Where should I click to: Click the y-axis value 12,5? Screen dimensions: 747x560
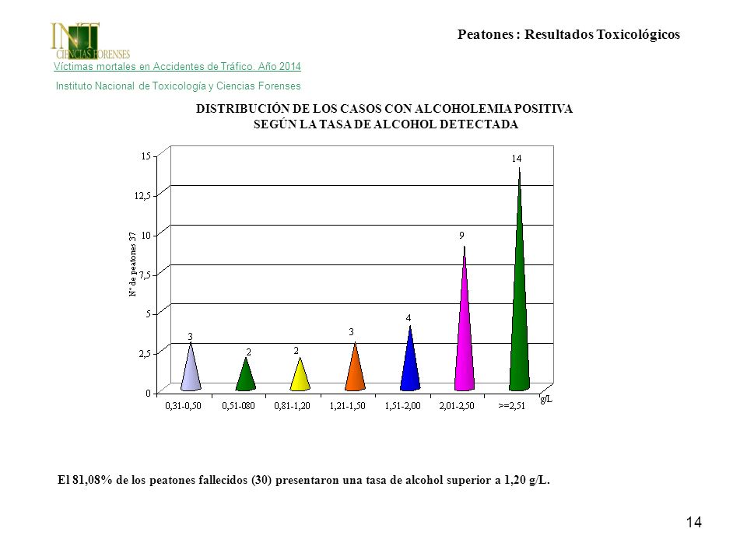143,195
